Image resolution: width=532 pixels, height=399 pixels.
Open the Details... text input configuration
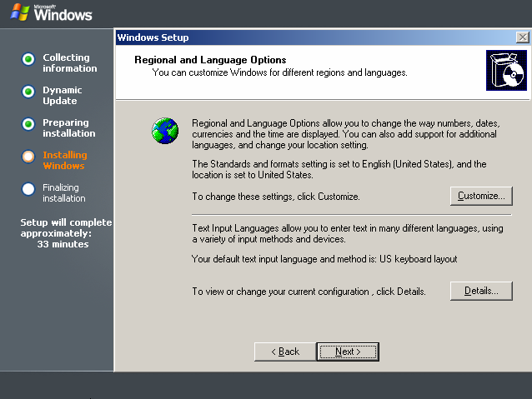[481, 291]
